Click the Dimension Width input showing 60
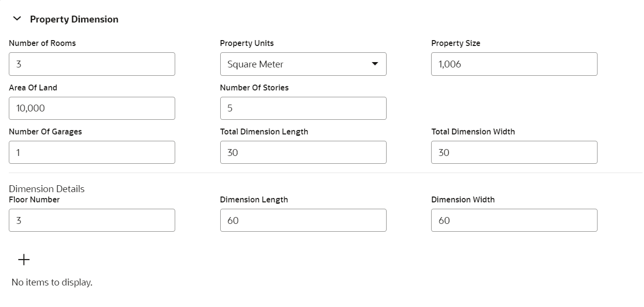Image resolution: width=644 pixels, height=307 pixels. coord(514,220)
